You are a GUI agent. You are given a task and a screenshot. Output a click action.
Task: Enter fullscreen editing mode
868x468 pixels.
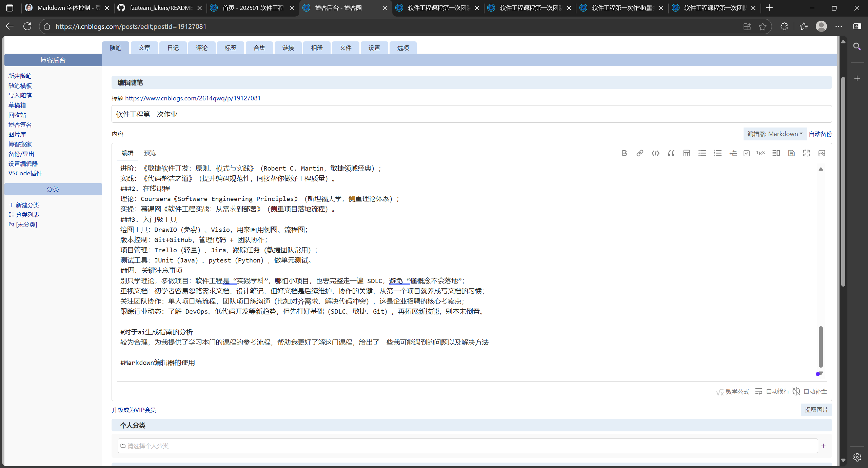pyautogui.click(x=806, y=153)
